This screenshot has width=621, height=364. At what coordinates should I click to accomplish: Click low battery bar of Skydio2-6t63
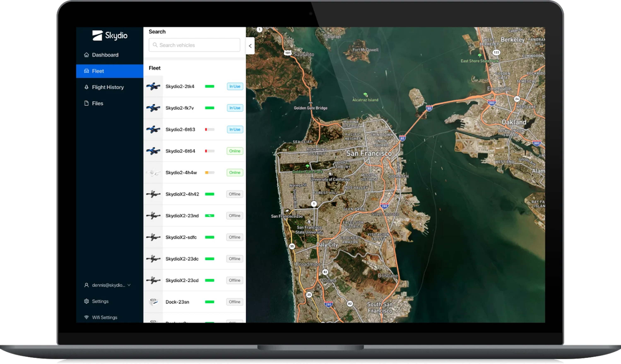[x=209, y=130]
